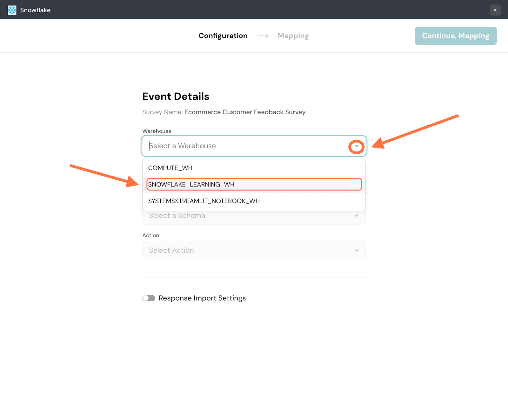Click the chevron on the Action field
The width and height of the screenshot is (508, 420).
356,250
